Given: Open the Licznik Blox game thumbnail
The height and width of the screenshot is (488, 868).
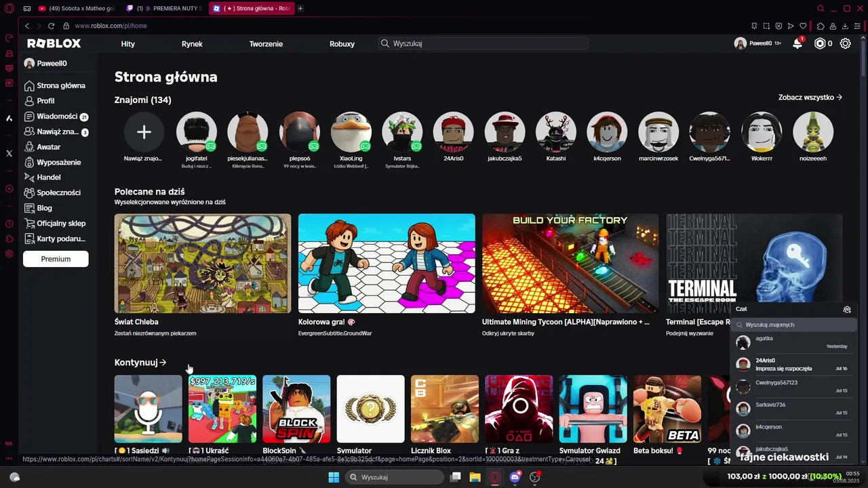Looking at the screenshot, I should click(445, 409).
